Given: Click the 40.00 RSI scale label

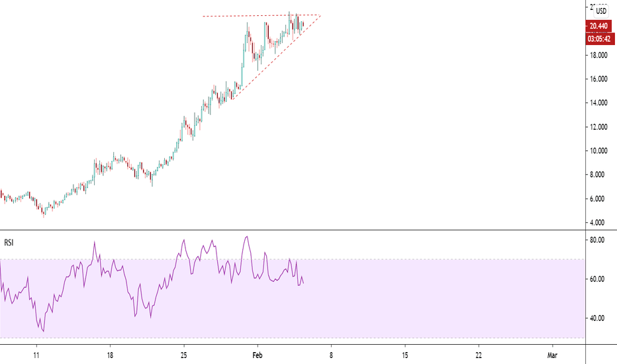Looking at the screenshot, I should click(597, 318).
